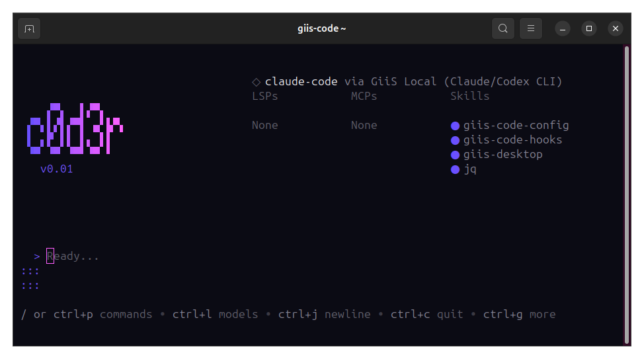Click the 'ctrl+g more' hint
This screenshot has width=644, height=359.
(x=519, y=315)
